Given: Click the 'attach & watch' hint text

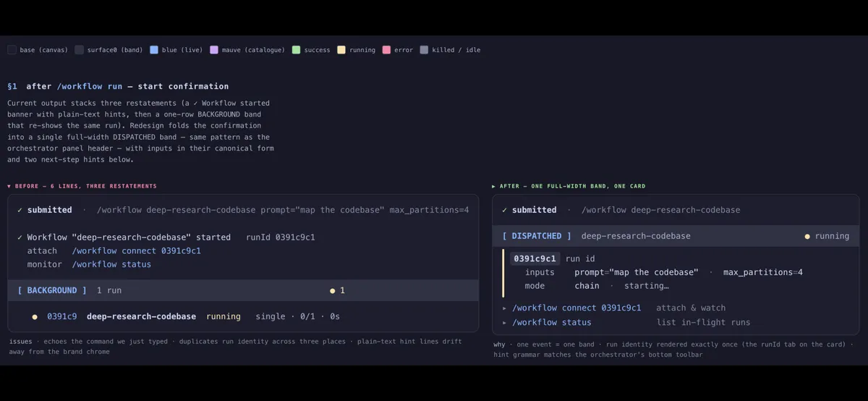Looking at the screenshot, I should pyautogui.click(x=691, y=308).
